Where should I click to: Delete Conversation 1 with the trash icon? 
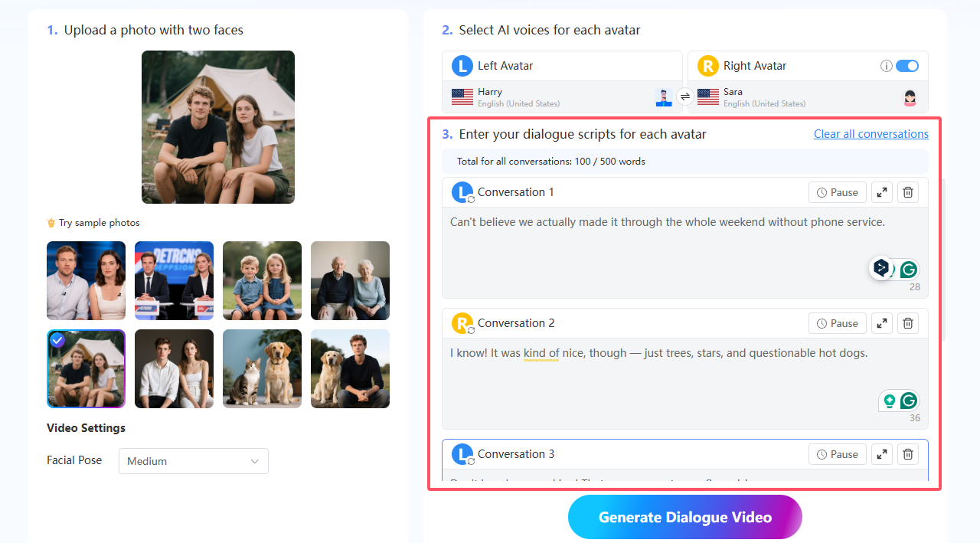(908, 192)
